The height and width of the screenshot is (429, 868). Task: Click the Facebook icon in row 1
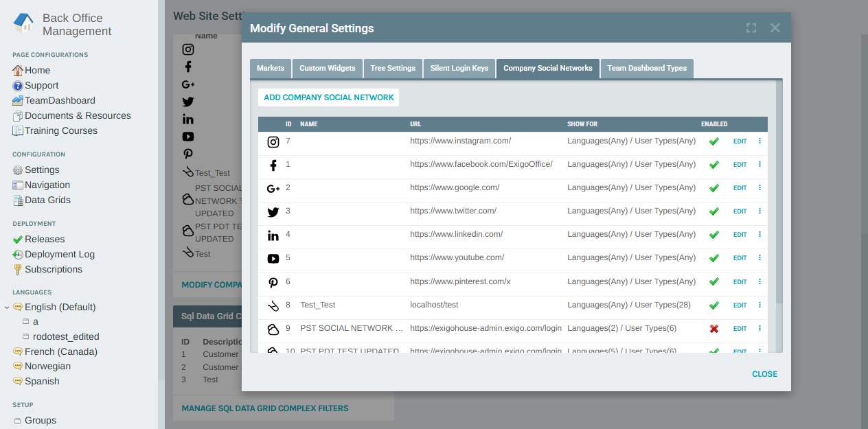pos(273,165)
